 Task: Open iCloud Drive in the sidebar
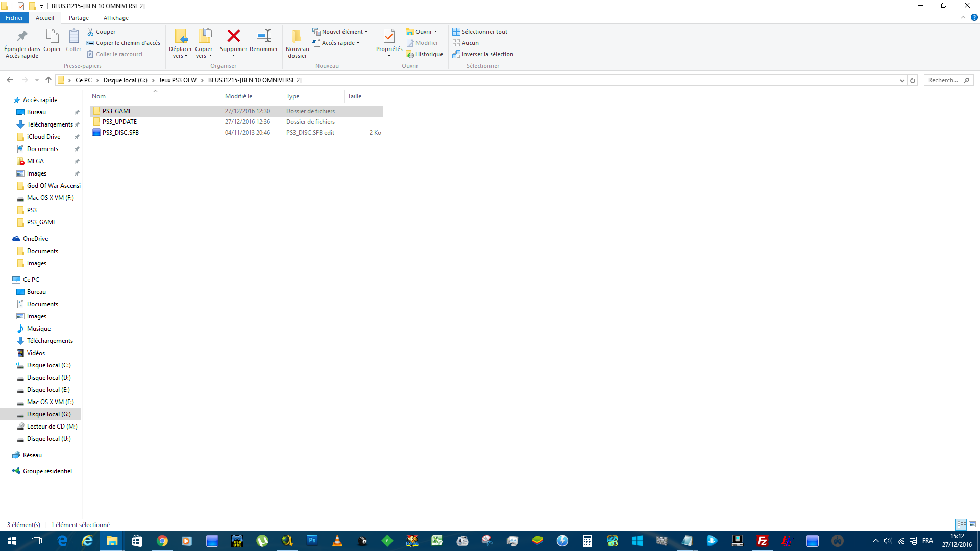(43, 137)
